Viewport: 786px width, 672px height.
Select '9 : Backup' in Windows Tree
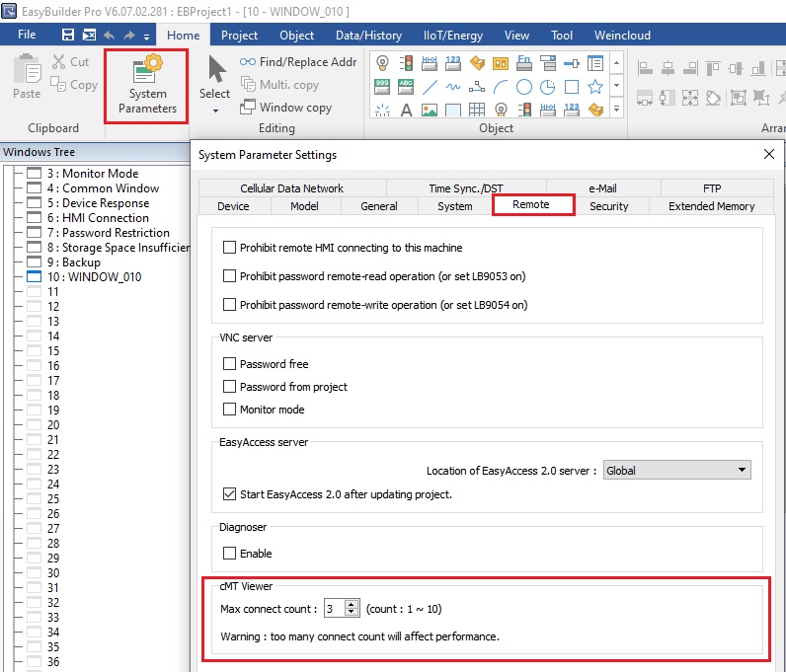coord(73,262)
